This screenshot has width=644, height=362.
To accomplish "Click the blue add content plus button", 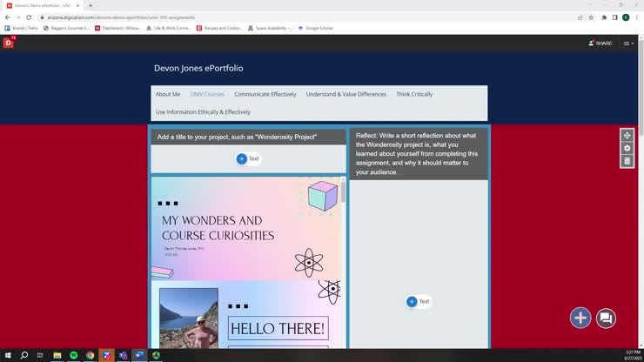I will 580,318.
